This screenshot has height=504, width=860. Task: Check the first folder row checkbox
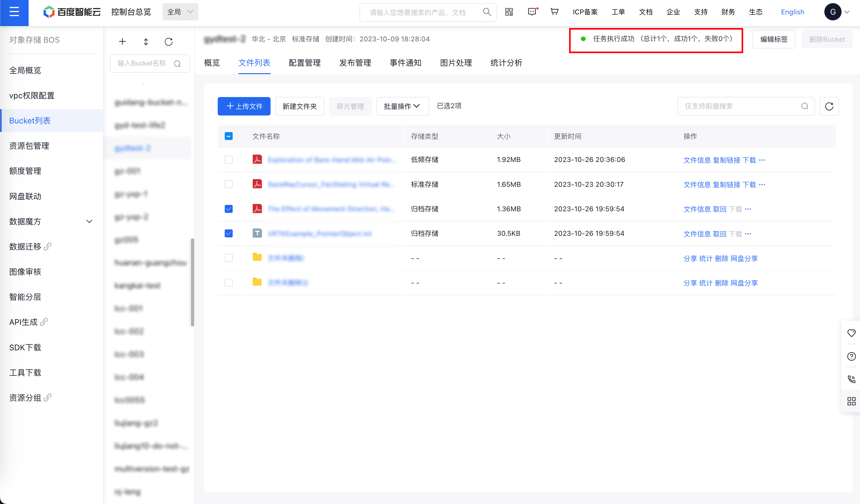coord(229,258)
